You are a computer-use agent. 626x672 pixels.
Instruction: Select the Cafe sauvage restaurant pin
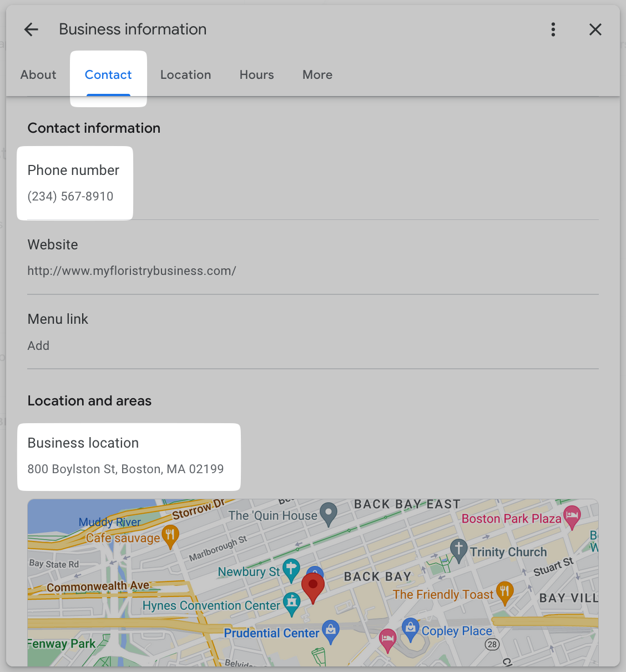click(x=170, y=533)
